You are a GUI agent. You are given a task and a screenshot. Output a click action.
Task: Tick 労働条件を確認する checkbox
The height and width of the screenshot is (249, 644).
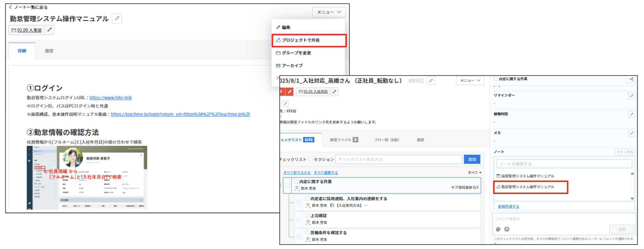[x=307, y=233]
